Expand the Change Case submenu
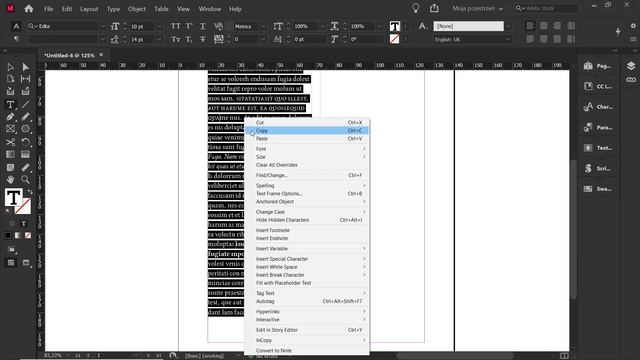 pyautogui.click(x=307, y=212)
